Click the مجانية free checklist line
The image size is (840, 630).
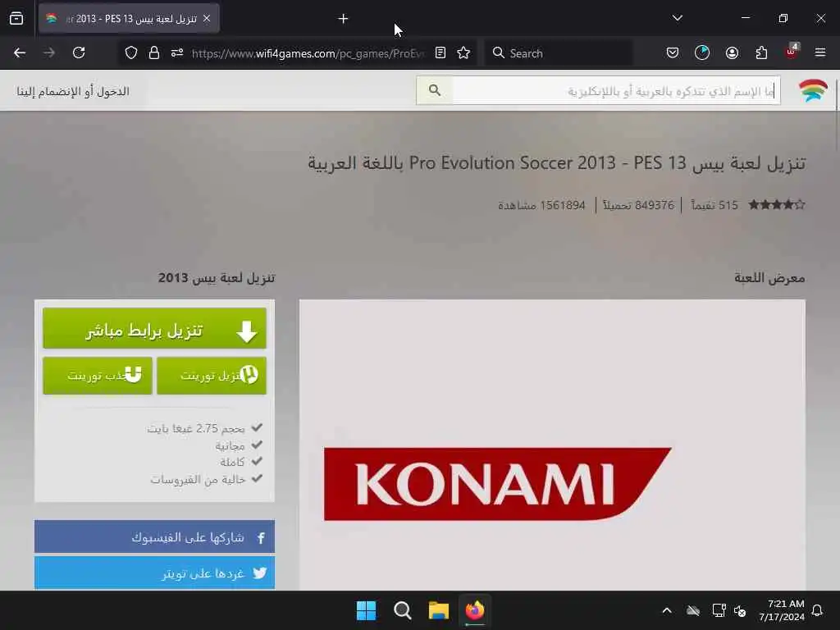pyautogui.click(x=239, y=445)
